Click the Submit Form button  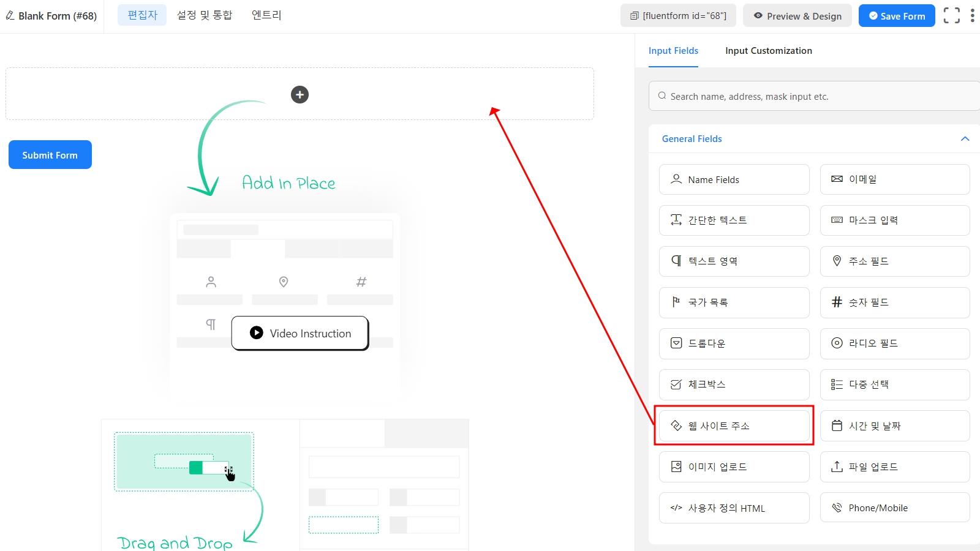point(50,155)
